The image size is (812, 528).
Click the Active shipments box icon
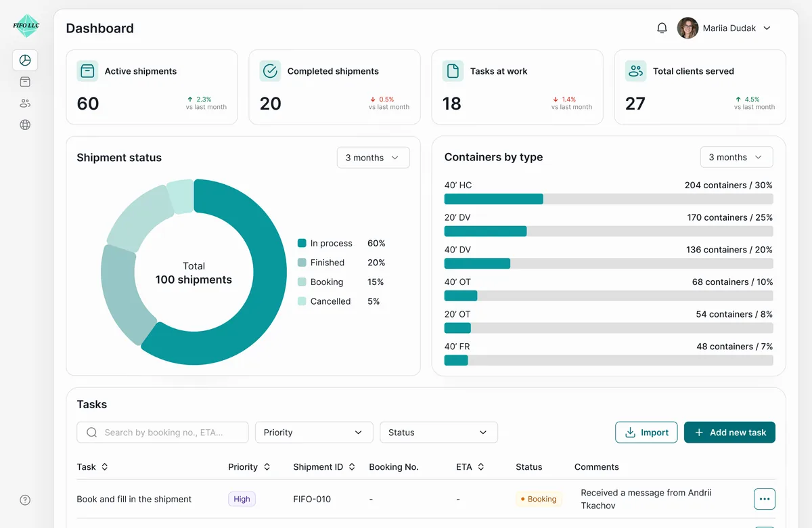tap(87, 71)
